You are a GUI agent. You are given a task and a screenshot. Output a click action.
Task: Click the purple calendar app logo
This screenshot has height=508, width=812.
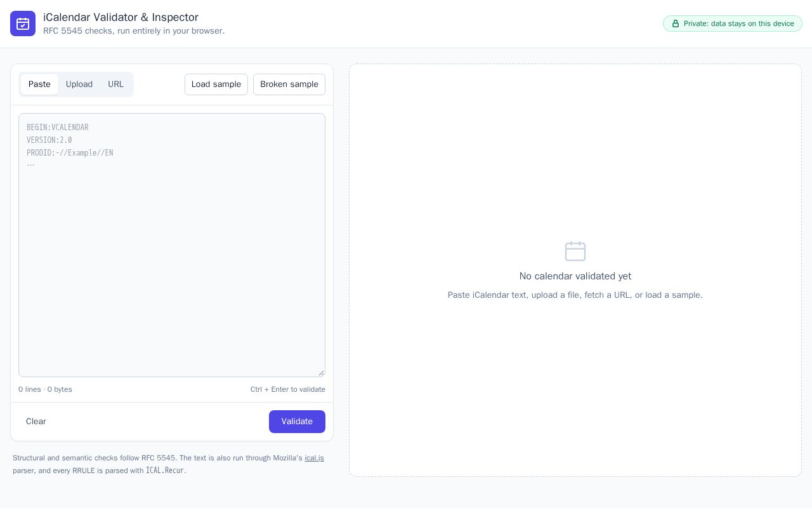pos(23,23)
